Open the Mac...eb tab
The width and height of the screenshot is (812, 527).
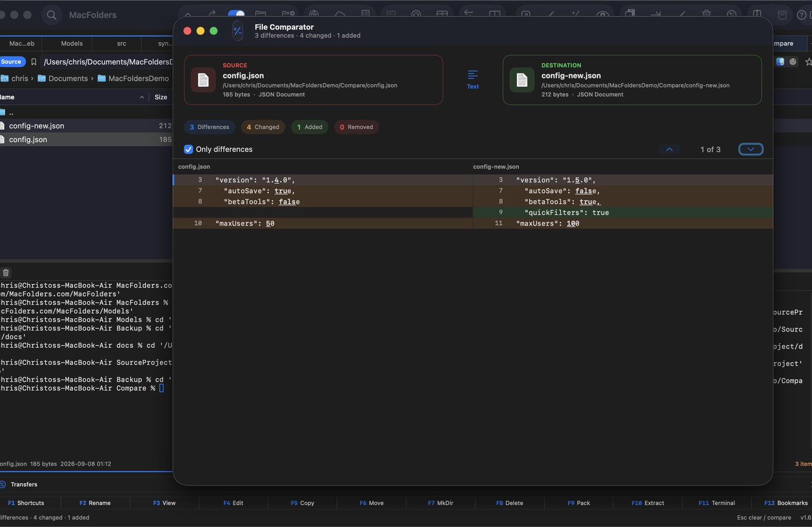tap(22, 43)
